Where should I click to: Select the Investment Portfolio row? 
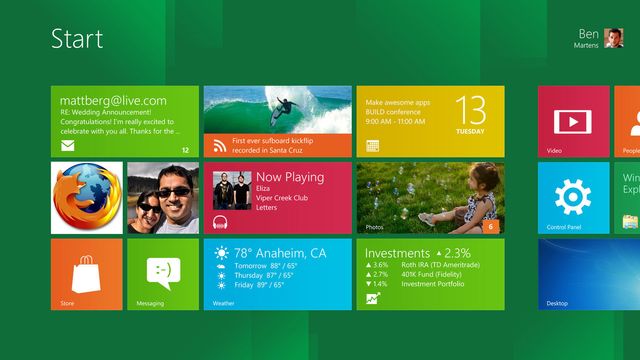pos(415,284)
